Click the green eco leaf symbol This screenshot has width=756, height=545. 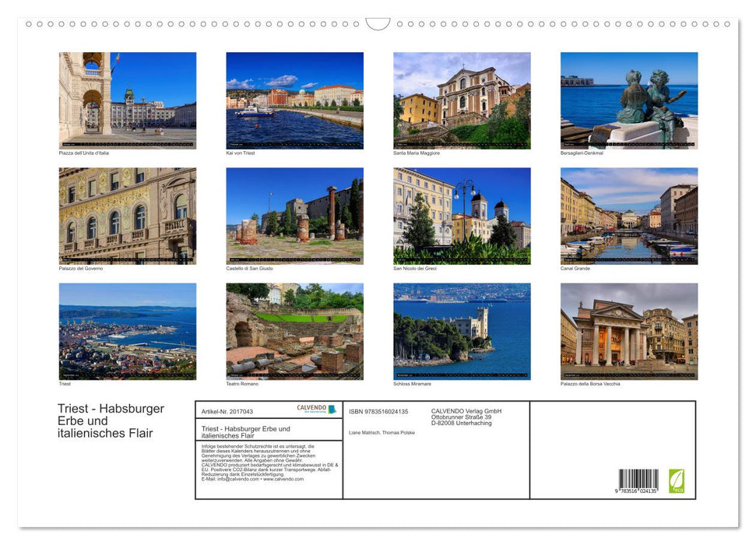tap(675, 480)
